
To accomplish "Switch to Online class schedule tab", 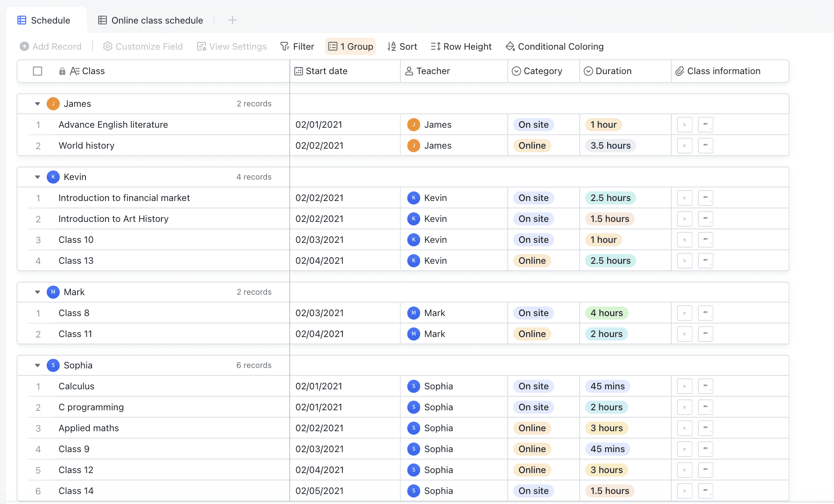I will point(150,20).
